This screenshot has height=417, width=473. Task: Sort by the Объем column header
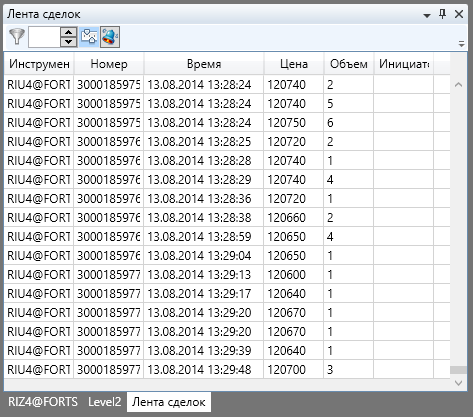[349, 64]
